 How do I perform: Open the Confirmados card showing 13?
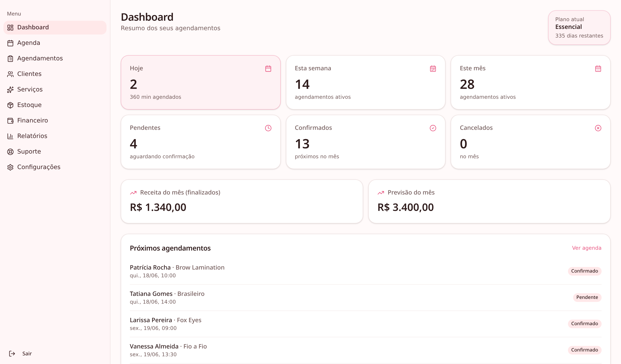[365, 142]
